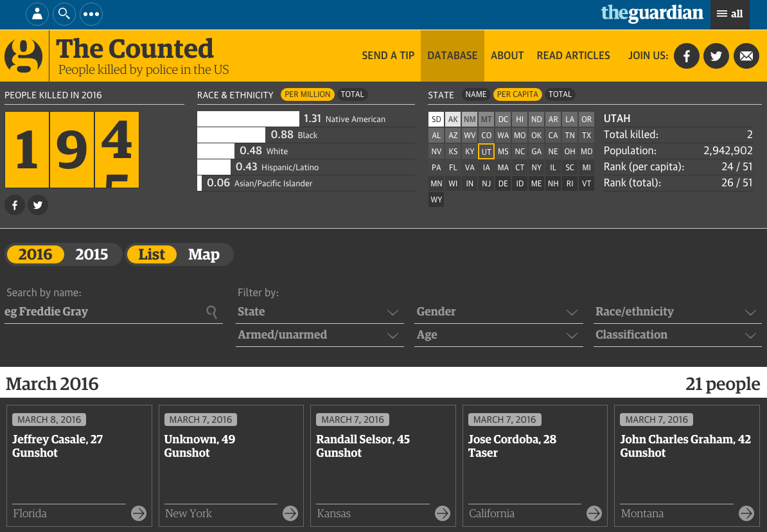Open the Database nav tab
Screen dimensions: 767x532
tap(452, 56)
